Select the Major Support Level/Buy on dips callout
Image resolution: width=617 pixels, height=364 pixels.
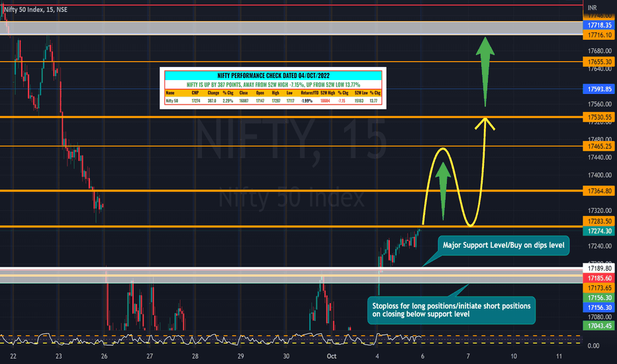pos(503,245)
